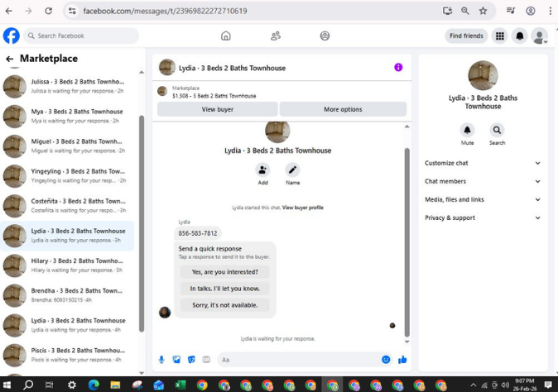Click the browser address bar URL
This screenshot has width=558, height=392.
(x=165, y=11)
